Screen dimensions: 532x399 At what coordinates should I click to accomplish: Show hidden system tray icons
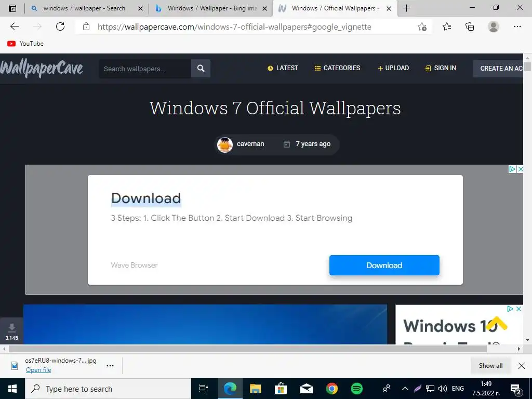pyautogui.click(x=405, y=389)
